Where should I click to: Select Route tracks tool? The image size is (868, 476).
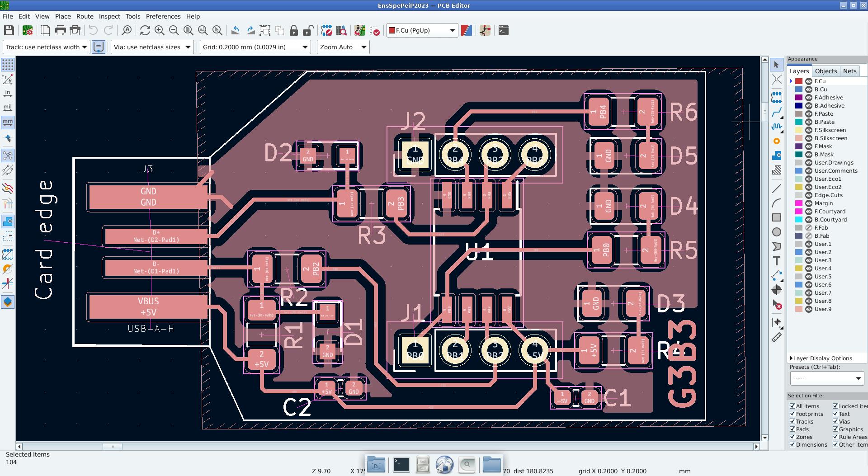pyautogui.click(x=776, y=112)
